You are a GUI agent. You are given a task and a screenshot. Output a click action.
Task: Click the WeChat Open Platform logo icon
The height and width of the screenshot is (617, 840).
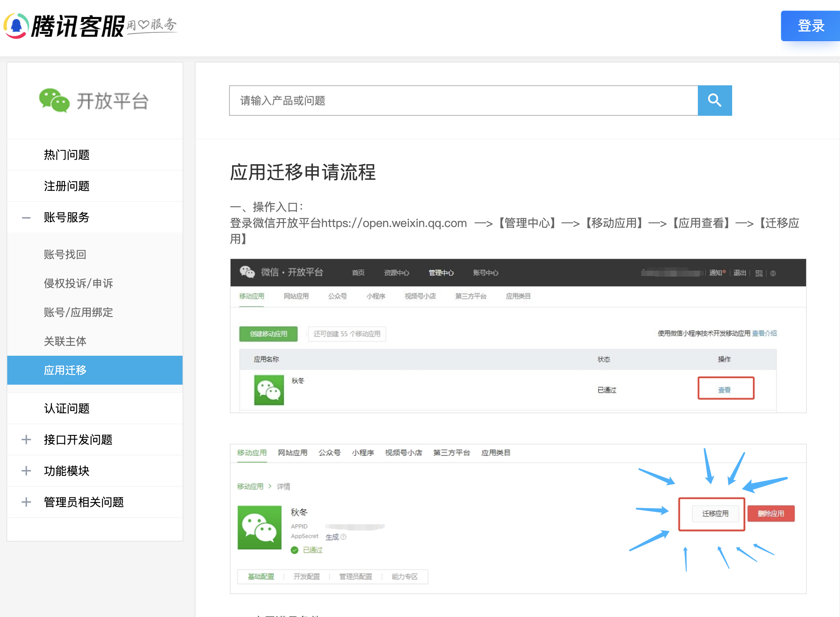click(55, 101)
